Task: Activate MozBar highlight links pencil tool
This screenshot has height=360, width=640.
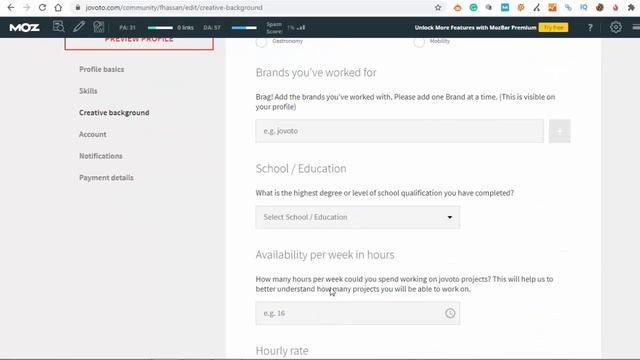Action: (x=79, y=27)
